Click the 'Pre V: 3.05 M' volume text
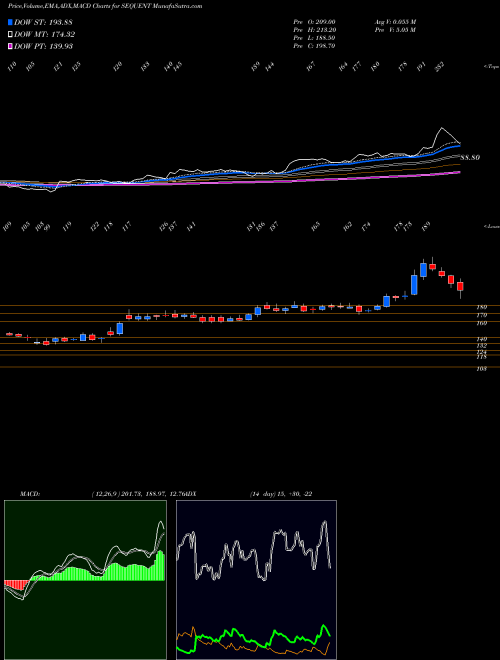 coord(395,30)
